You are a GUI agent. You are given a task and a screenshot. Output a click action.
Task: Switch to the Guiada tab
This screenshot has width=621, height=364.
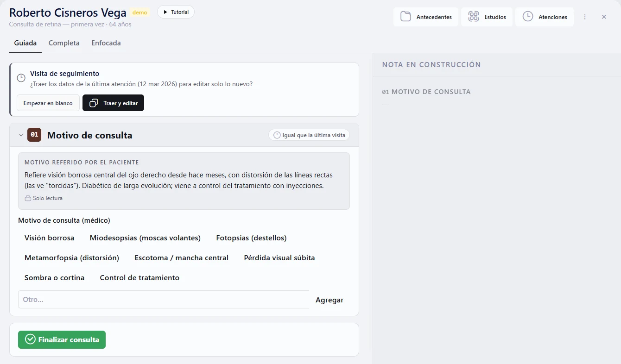click(25, 43)
